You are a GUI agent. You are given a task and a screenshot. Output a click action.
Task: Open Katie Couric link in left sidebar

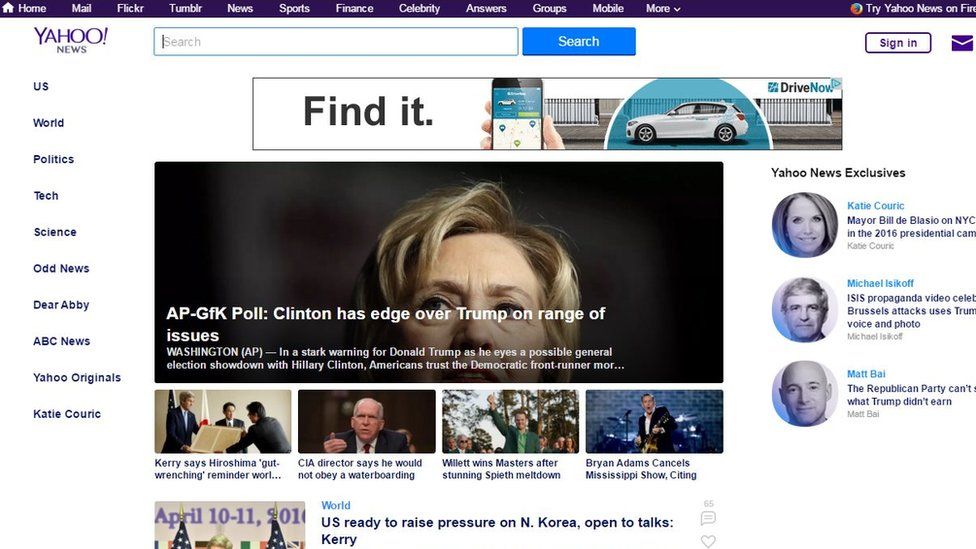(67, 414)
